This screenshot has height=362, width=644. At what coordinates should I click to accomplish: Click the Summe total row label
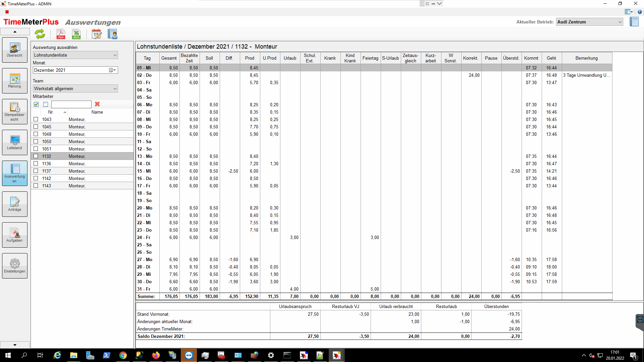pyautogui.click(x=146, y=296)
